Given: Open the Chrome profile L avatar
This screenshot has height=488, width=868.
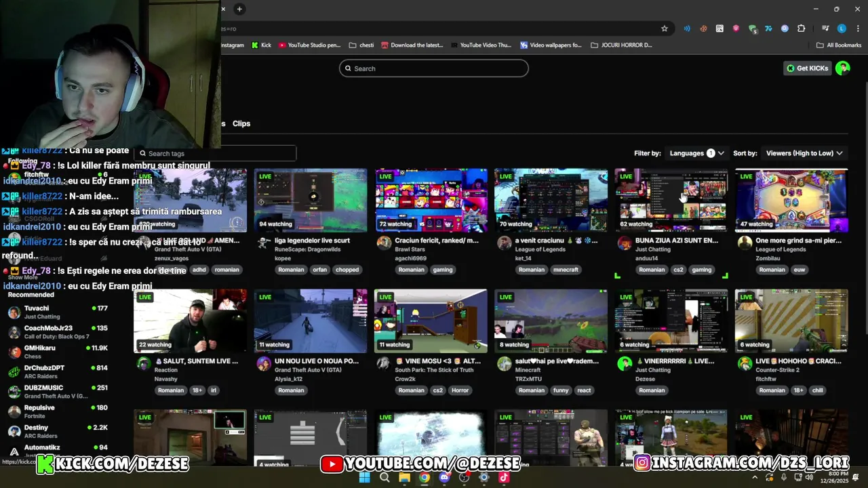Looking at the screenshot, I should (x=842, y=28).
